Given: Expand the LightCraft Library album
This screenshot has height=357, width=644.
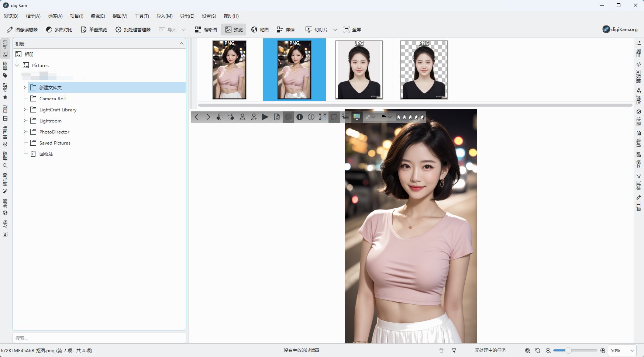Looking at the screenshot, I should click(24, 110).
